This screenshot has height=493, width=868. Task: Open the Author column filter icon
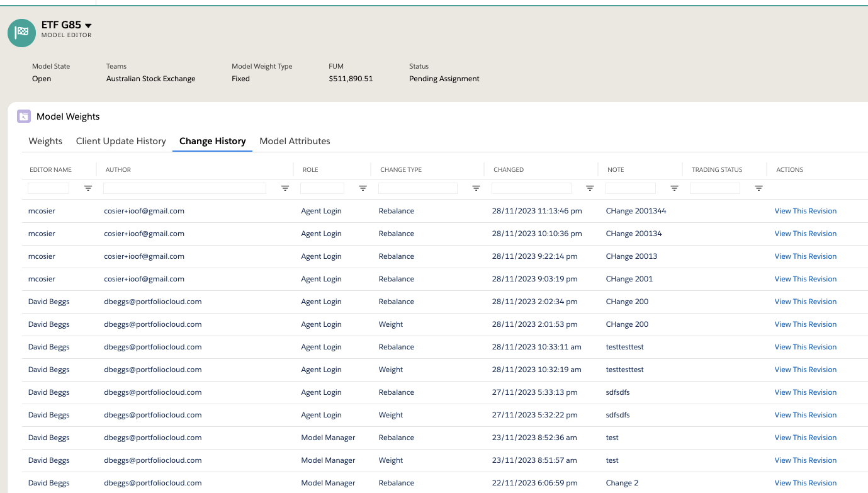coord(285,188)
